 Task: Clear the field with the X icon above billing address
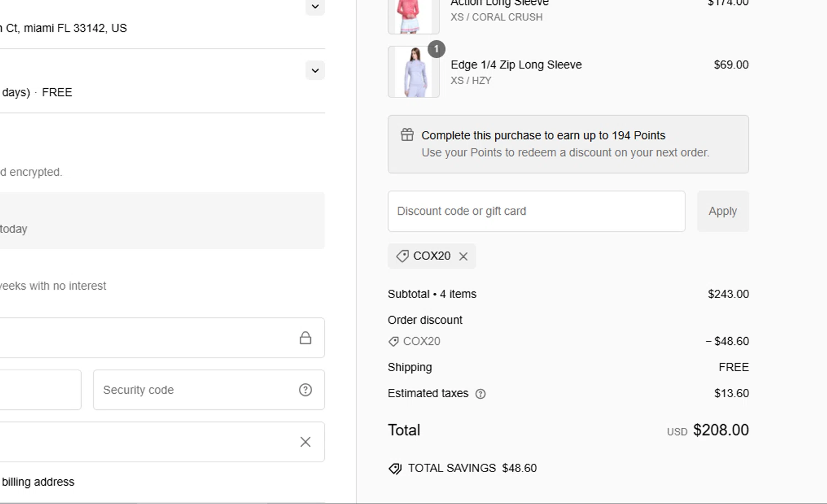305,442
